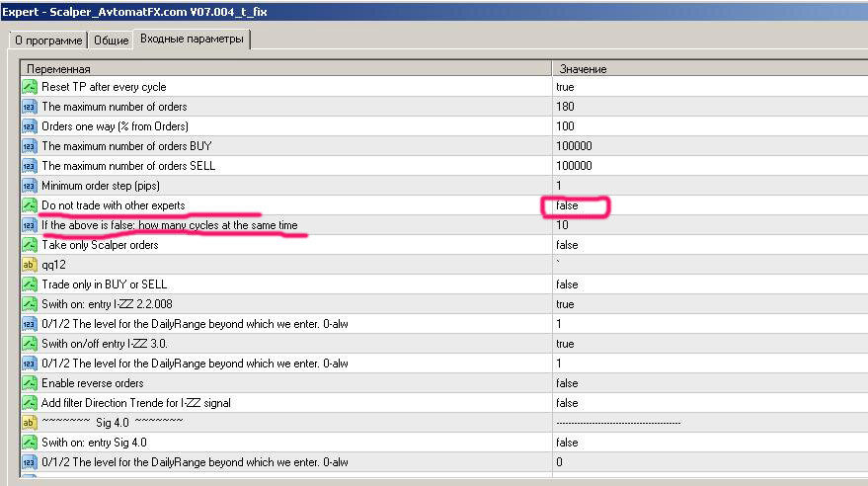This screenshot has width=868, height=486.
Task: Select the 'qq12' variable name
Action: [x=53, y=265]
